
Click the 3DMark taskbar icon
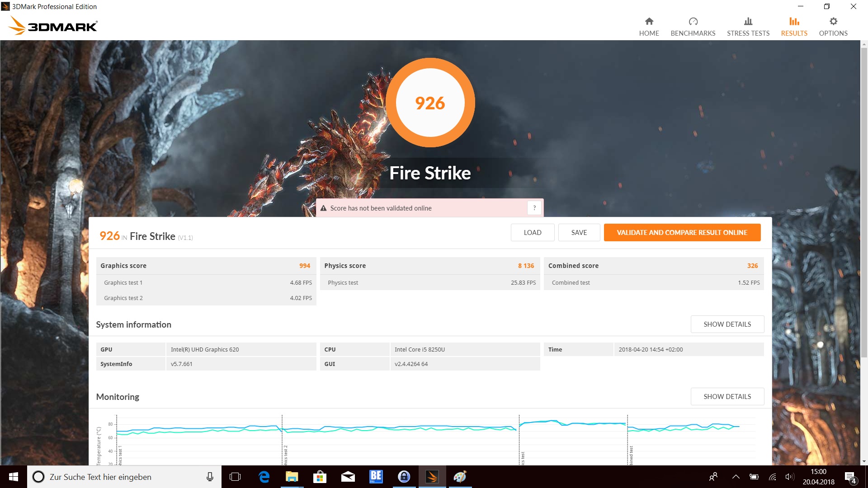click(432, 477)
